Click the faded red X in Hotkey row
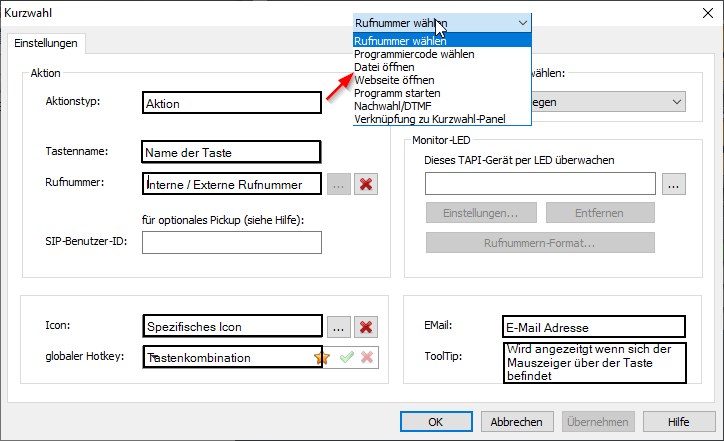 tap(367, 357)
